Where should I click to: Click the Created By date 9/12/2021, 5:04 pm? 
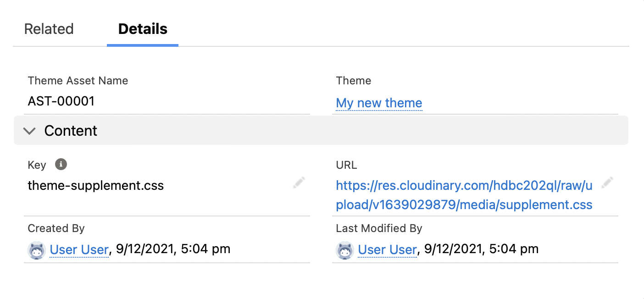173,249
